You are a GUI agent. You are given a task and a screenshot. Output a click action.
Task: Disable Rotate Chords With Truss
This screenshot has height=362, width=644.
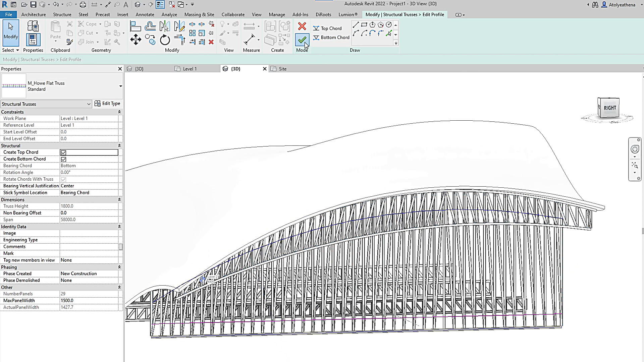coord(63,179)
